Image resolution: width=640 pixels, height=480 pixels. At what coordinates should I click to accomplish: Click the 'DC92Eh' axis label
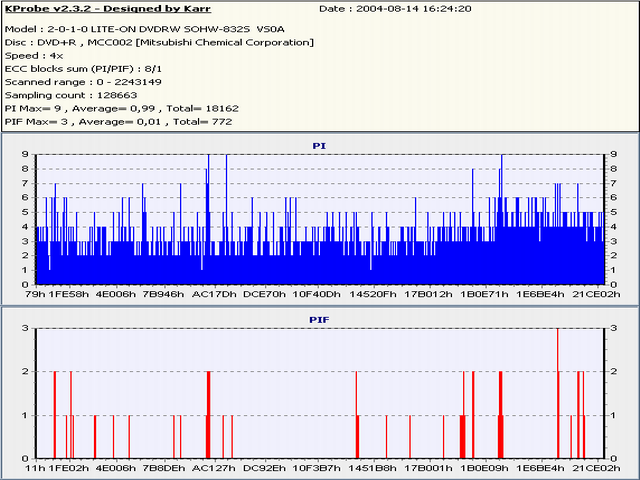tap(264, 468)
